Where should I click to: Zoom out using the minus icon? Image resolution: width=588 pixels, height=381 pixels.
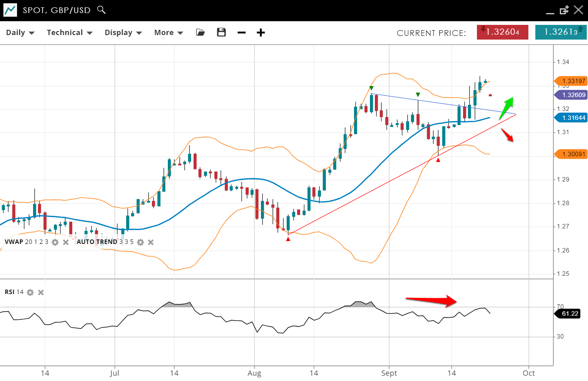point(242,33)
